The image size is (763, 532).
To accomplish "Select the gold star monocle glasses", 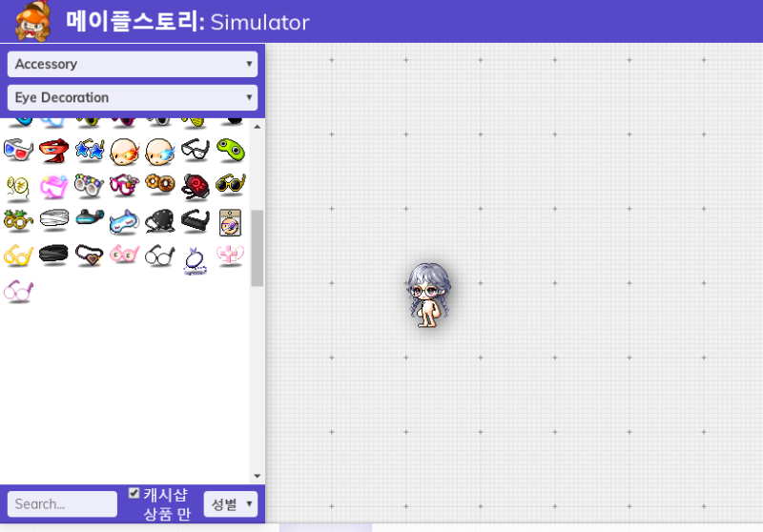I will [x=18, y=187].
